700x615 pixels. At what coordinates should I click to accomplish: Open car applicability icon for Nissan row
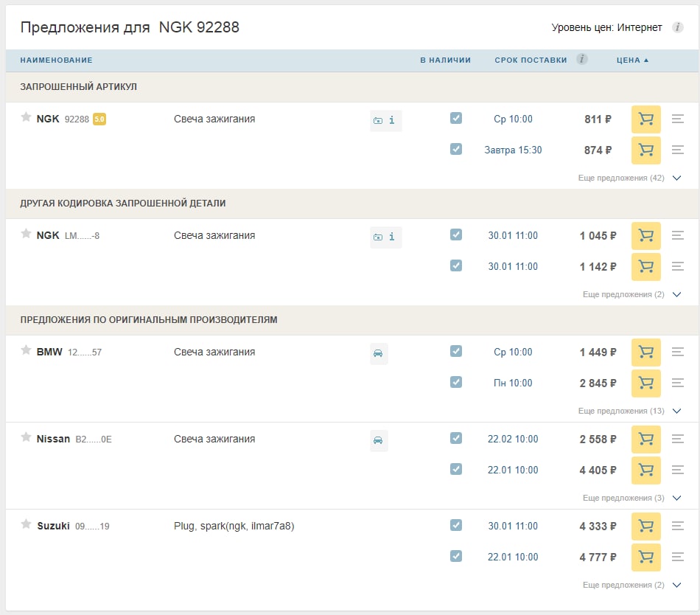378,441
